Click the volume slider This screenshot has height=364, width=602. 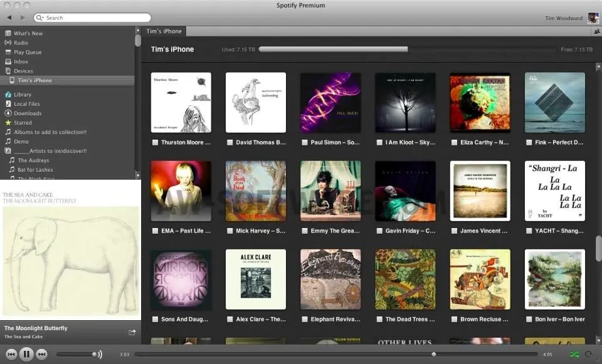point(76,354)
